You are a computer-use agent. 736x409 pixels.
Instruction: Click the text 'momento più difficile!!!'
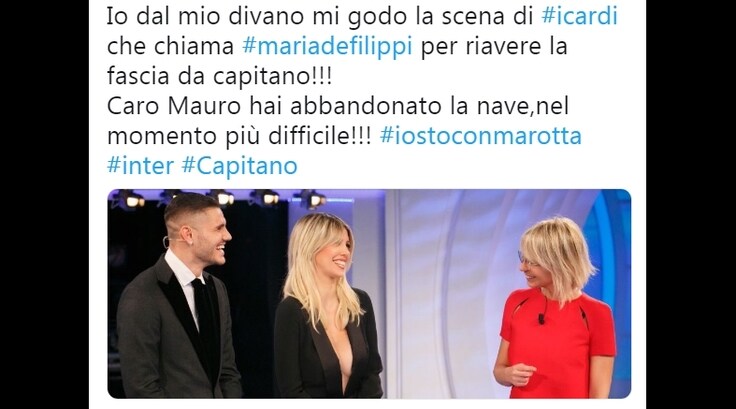pos(239,136)
